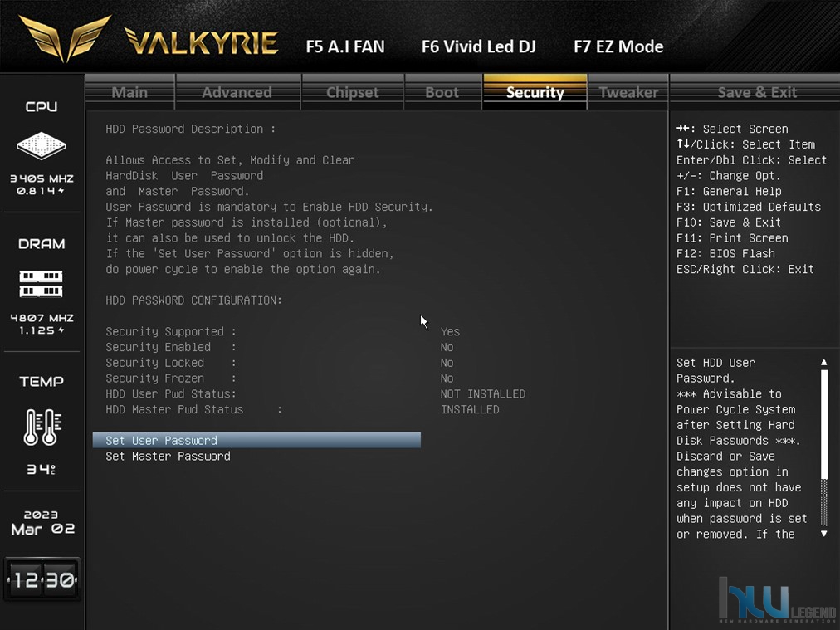Screen dimensions: 840x630
Task: Click the Security Frozen row label
Action: pos(171,378)
